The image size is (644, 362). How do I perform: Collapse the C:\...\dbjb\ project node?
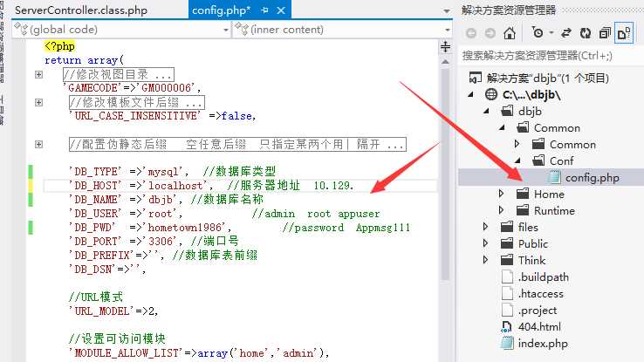[x=470, y=95]
